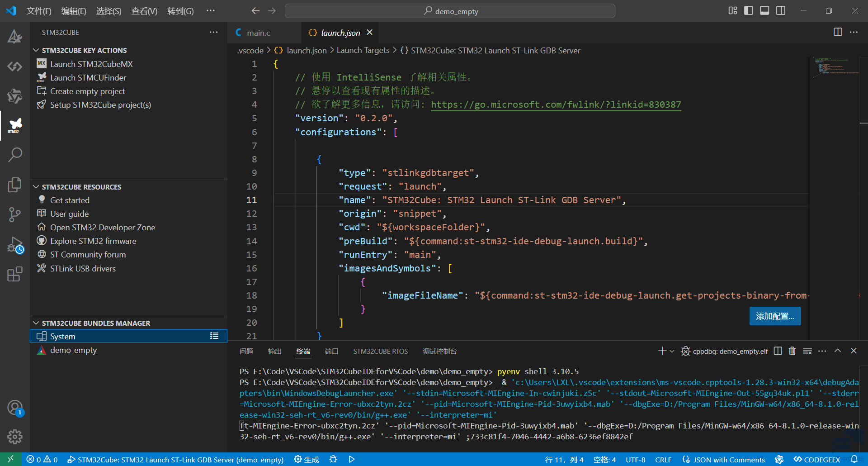Open the knot-shaped AI assistant activity bar view
The image size is (868, 466).
click(x=14, y=96)
